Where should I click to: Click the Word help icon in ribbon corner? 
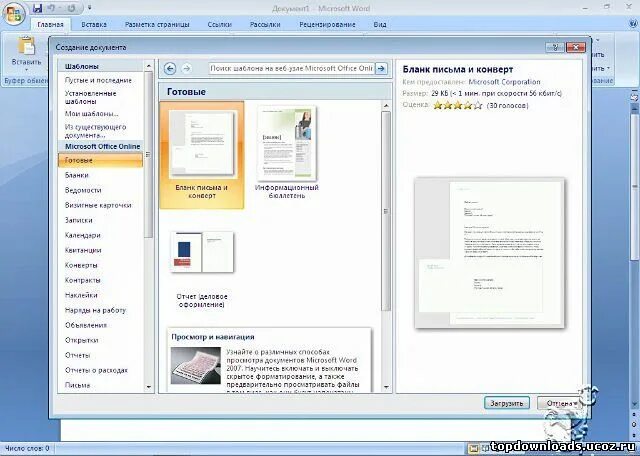click(x=634, y=24)
